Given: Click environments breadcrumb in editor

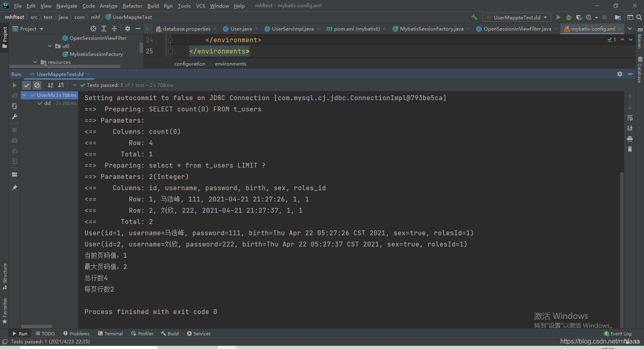Looking at the screenshot, I should pyautogui.click(x=231, y=64).
